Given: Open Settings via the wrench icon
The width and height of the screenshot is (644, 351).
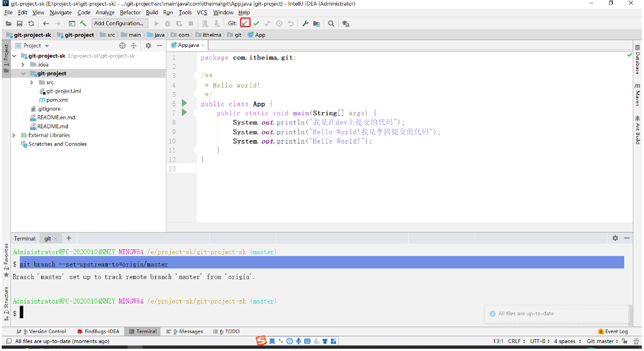Looking at the screenshot, I should pos(305,23).
